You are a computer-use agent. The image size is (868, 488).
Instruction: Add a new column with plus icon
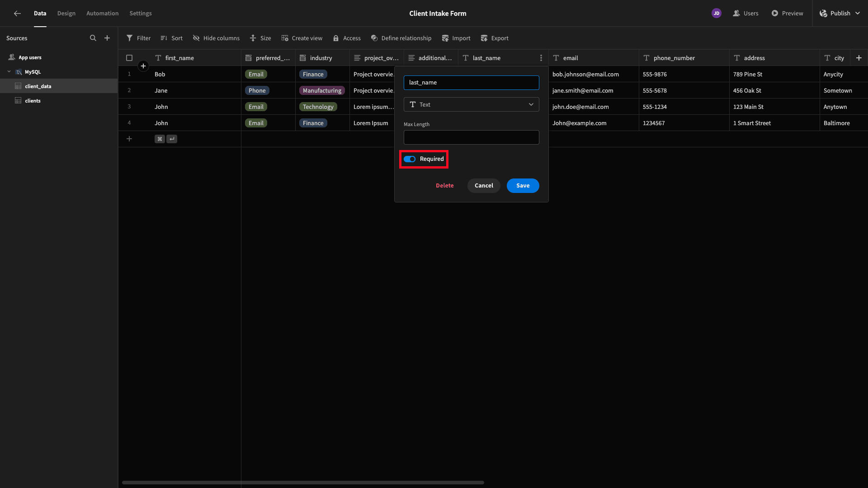pos(859,58)
